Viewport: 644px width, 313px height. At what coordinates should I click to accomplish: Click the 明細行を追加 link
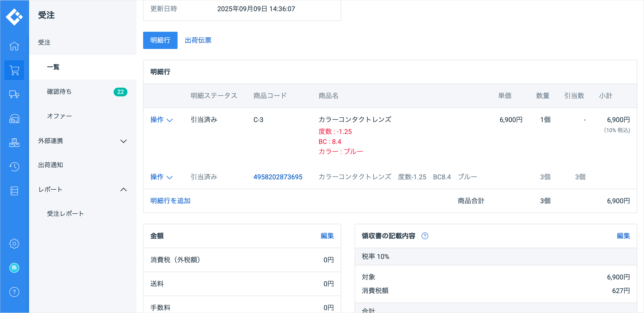pyautogui.click(x=170, y=201)
